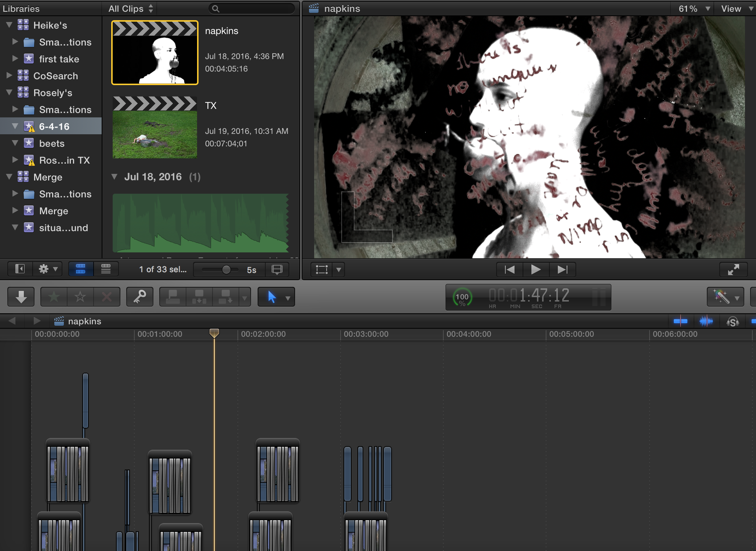Click the green Favorite star button
Viewport: 756px width, 551px height.
pyautogui.click(x=54, y=297)
